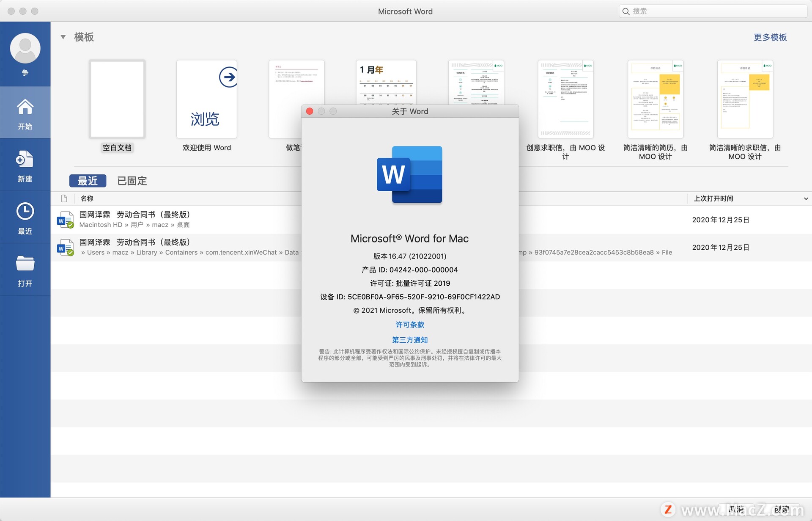This screenshot has width=812, height=521.
Task: Switch to the 已固定 tab
Action: [132, 181]
